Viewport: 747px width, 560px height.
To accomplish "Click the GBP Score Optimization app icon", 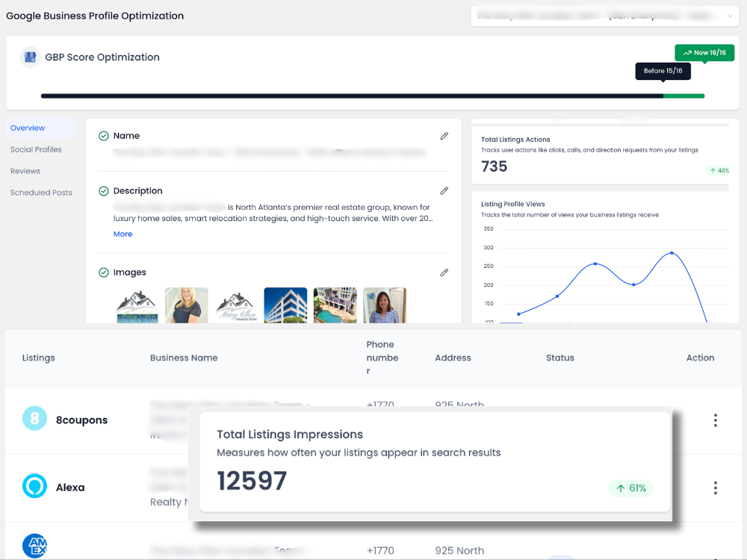I will 29,57.
